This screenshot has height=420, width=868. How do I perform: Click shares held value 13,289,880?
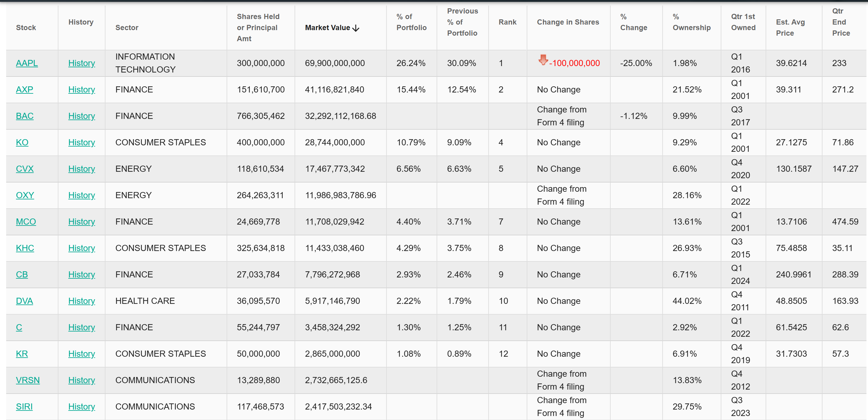click(x=258, y=380)
